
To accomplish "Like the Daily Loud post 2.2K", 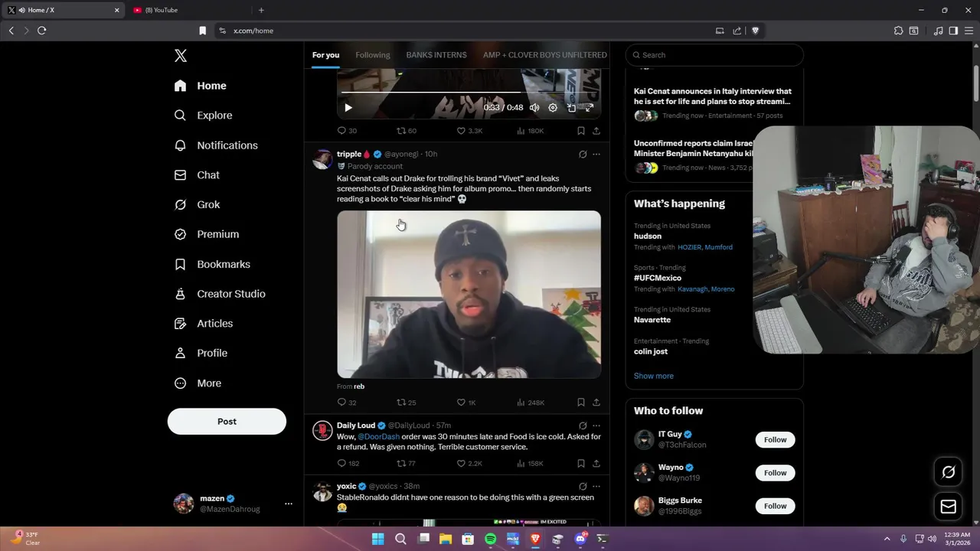I will (469, 464).
